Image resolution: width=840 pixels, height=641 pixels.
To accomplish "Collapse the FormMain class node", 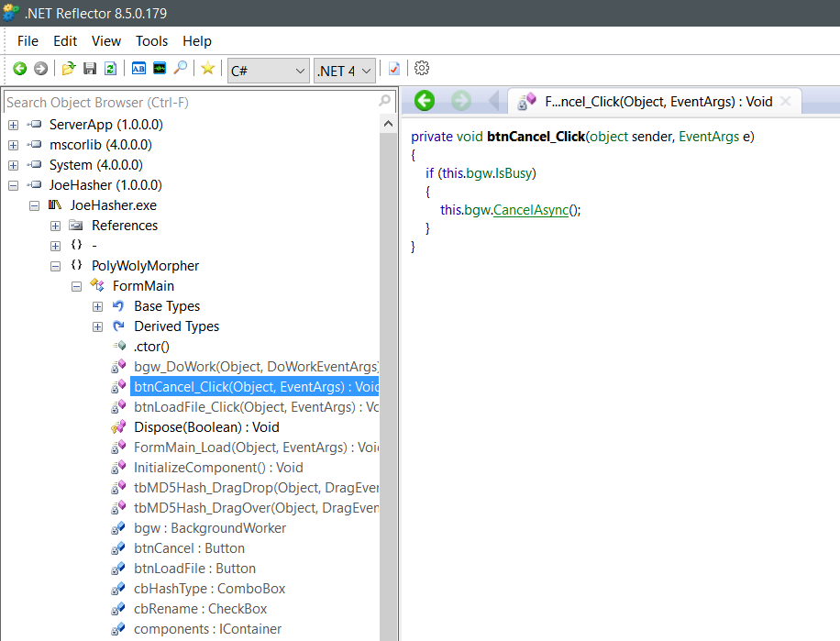I will [x=77, y=286].
